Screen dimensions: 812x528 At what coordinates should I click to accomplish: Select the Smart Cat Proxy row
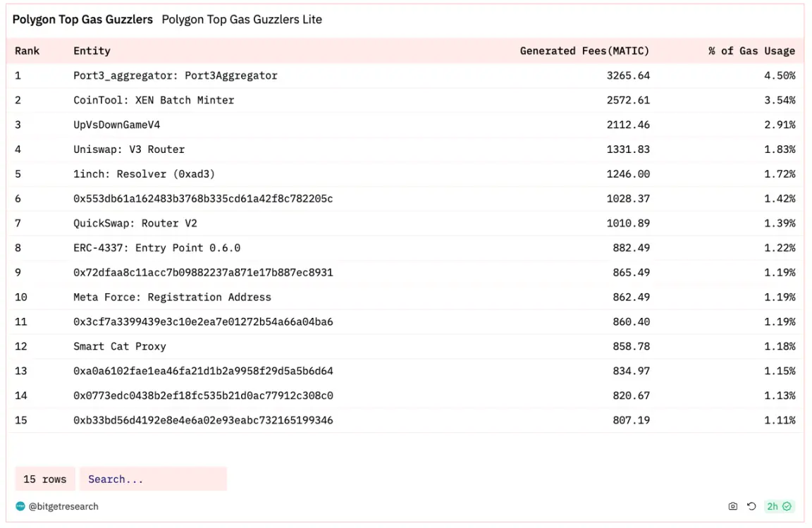[405, 346]
